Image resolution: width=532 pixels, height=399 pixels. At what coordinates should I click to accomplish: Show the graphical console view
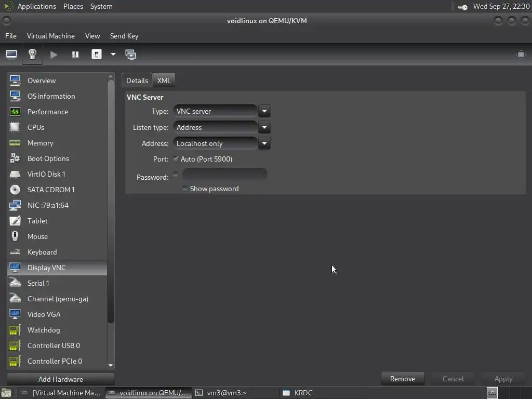11,55
